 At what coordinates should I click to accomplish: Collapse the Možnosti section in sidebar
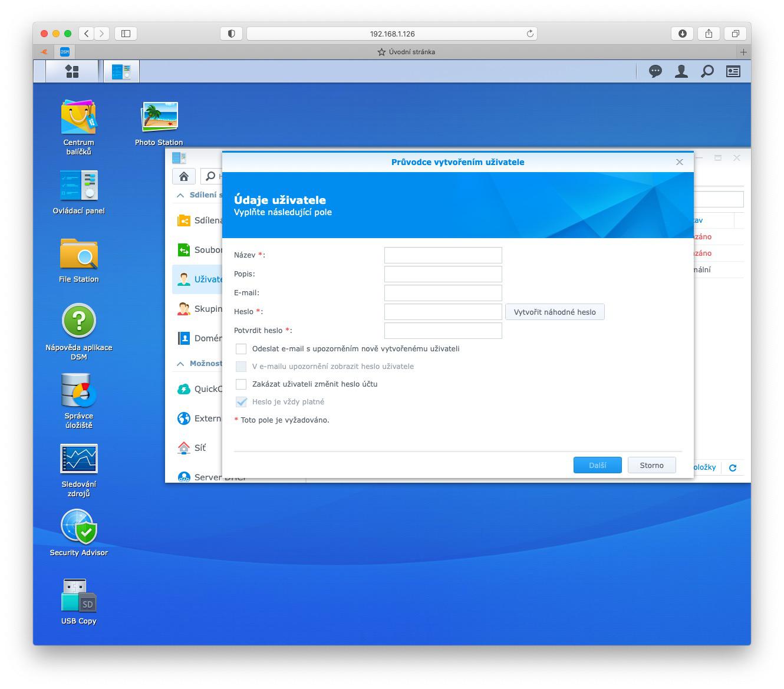[180, 364]
